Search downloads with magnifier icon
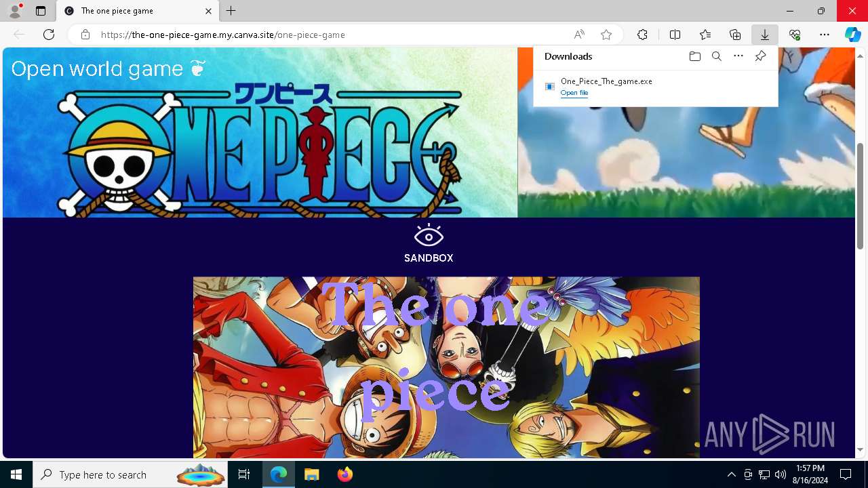Viewport: 868px width, 488px height. [716, 56]
